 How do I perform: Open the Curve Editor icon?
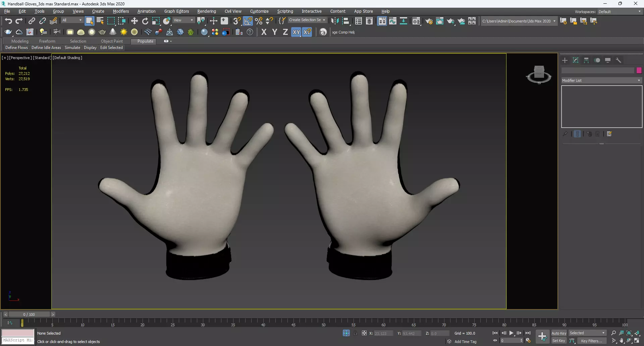393,21
